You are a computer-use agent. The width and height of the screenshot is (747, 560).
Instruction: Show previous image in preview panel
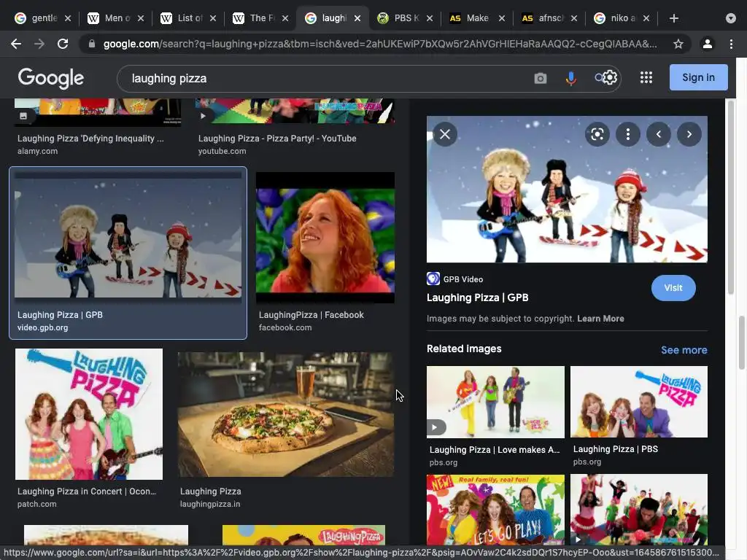pos(659,134)
